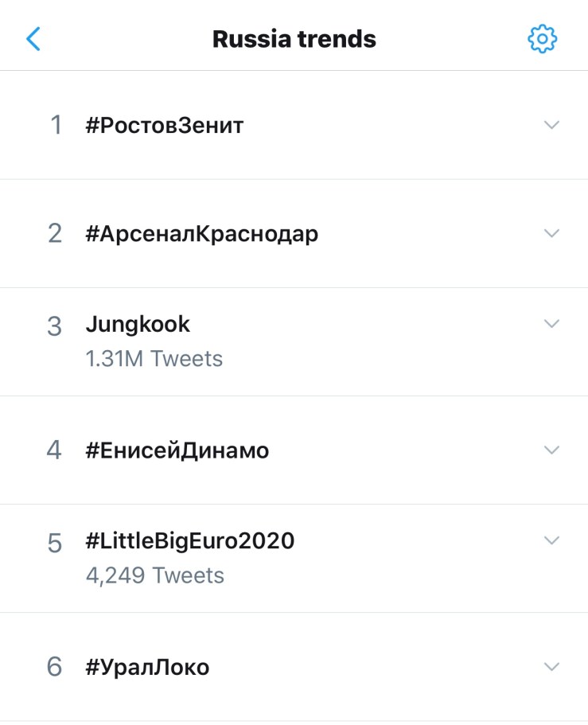The height and width of the screenshot is (725, 588).
Task: Tap rank number 6 in list
Action: 54,667
